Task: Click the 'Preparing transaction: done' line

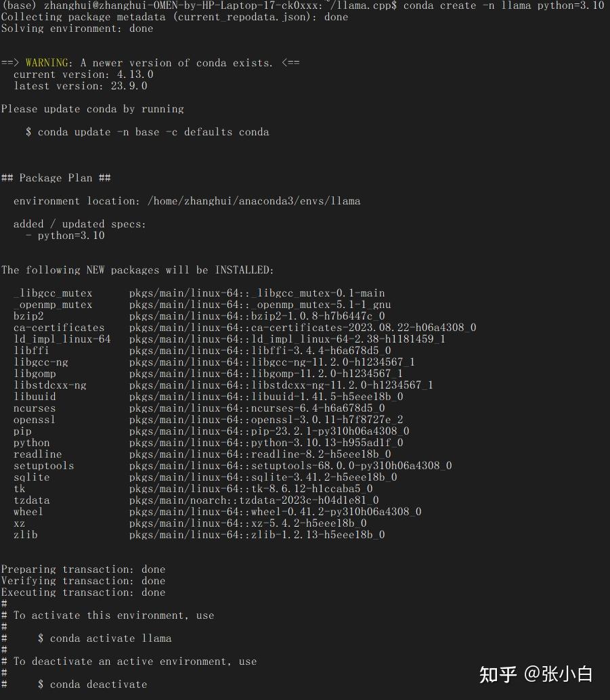Action: [x=83, y=569]
